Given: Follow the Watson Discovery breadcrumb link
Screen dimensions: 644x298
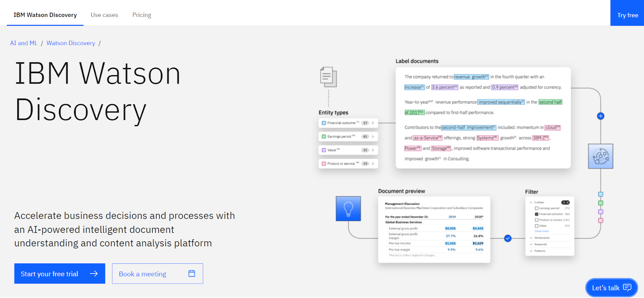Looking at the screenshot, I should point(71,43).
